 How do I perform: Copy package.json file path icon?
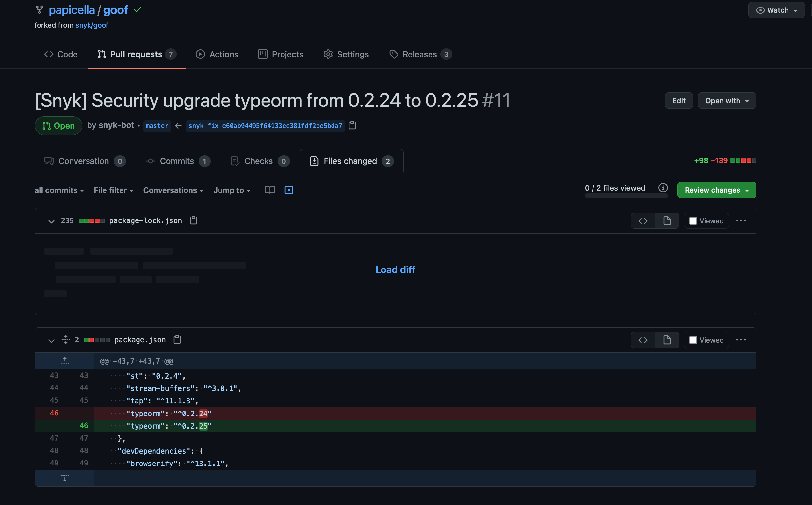[x=177, y=340]
